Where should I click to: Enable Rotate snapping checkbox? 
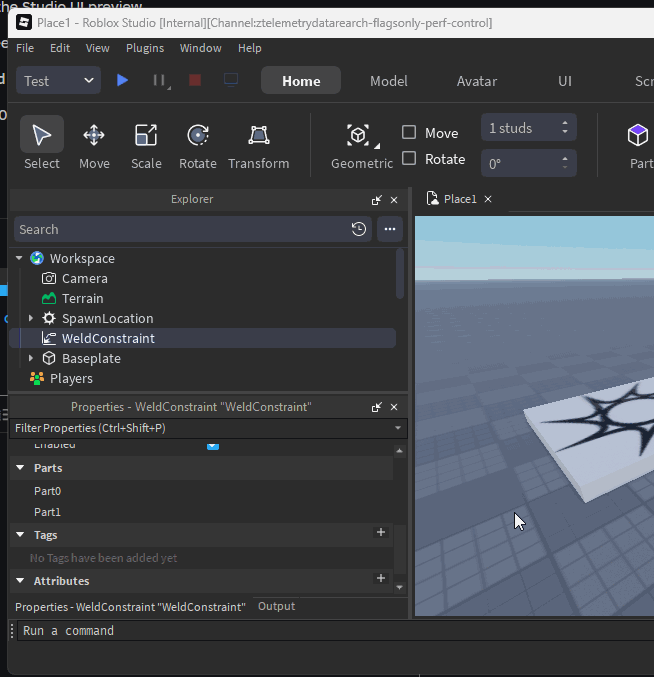tap(409, 158)
